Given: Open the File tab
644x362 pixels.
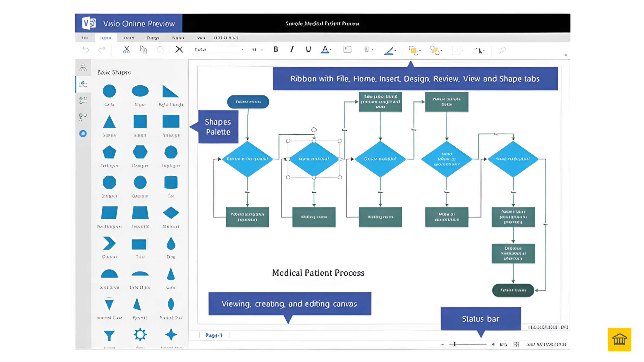Looking at the screenshot, I should coord(85,38).
